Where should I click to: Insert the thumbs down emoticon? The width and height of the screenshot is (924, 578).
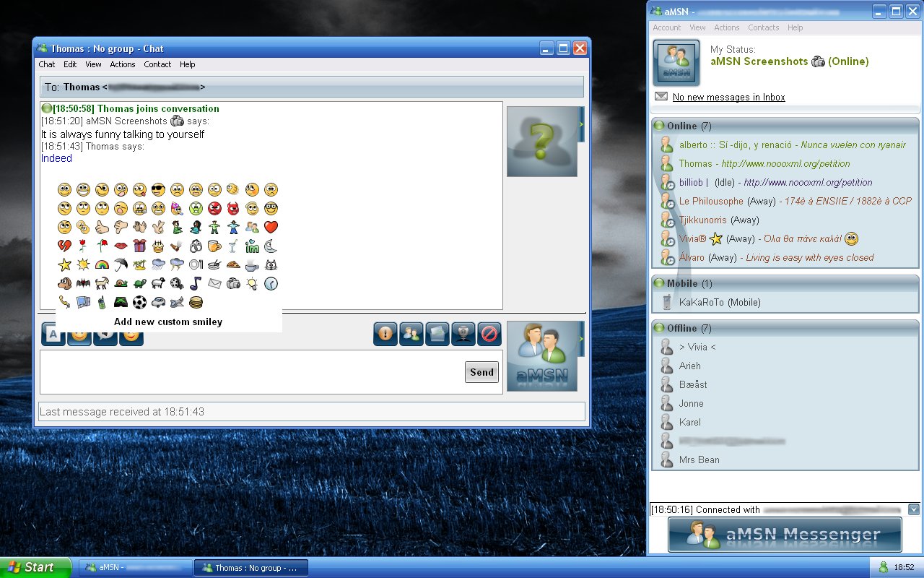121,228
